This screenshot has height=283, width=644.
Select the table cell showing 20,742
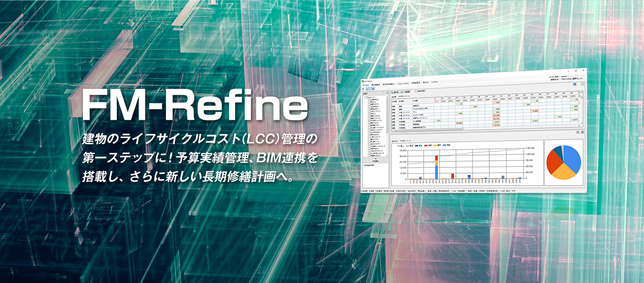(496, 119)
